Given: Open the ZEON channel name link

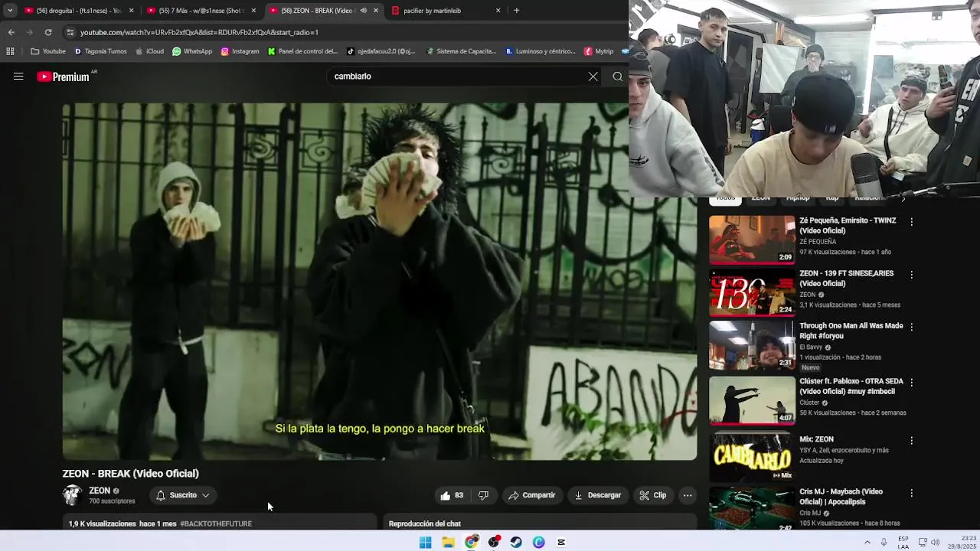Looking at the screenshot, I should tap(100, 491).
